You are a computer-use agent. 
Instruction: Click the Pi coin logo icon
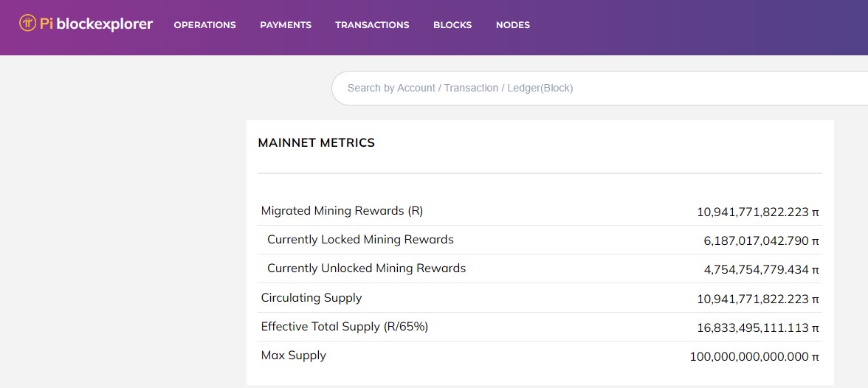pos(28,24)
